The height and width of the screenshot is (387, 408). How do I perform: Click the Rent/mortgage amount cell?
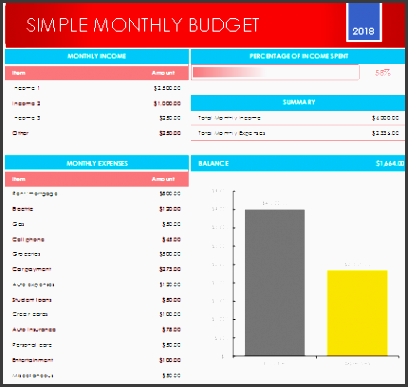pos(170,194)
